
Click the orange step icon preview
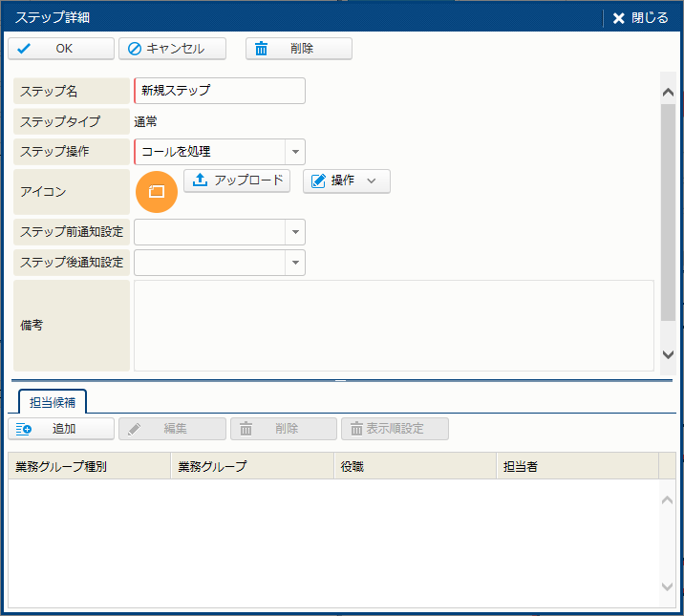tap(157, 191)
